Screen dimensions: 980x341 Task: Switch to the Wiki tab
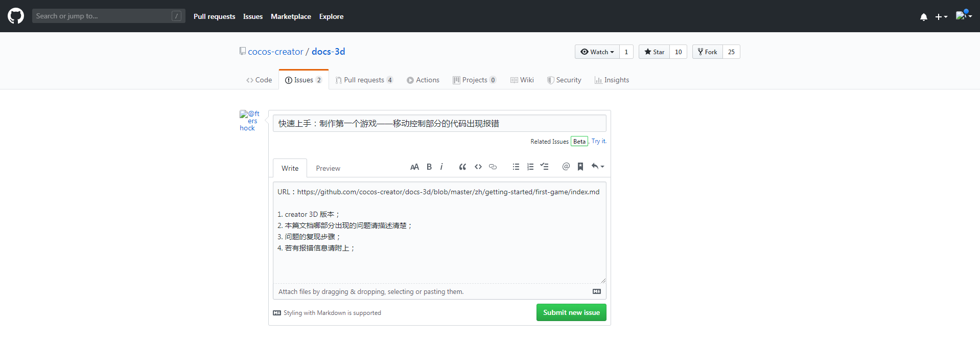pos(522,80)
